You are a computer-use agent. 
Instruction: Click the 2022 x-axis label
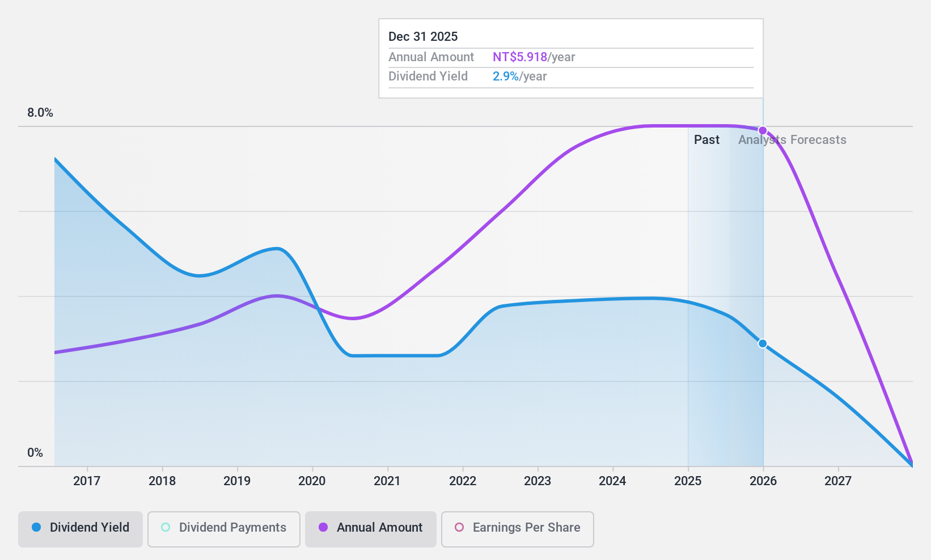pos(463,481)
